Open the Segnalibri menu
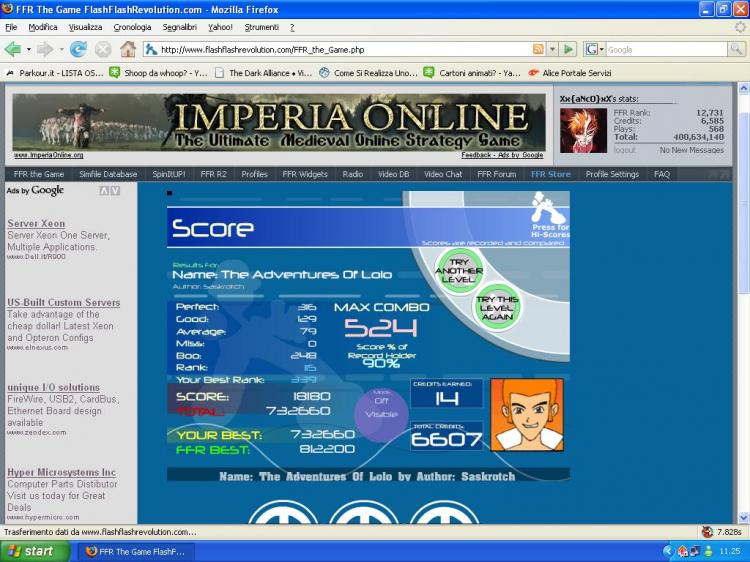The image size is (750, 562). click(179, 27)
